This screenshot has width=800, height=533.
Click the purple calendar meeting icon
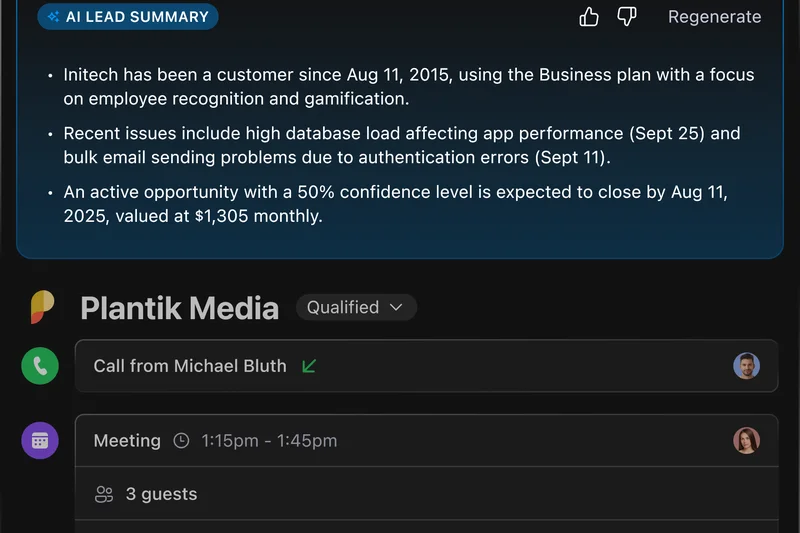tap(40, 440)
